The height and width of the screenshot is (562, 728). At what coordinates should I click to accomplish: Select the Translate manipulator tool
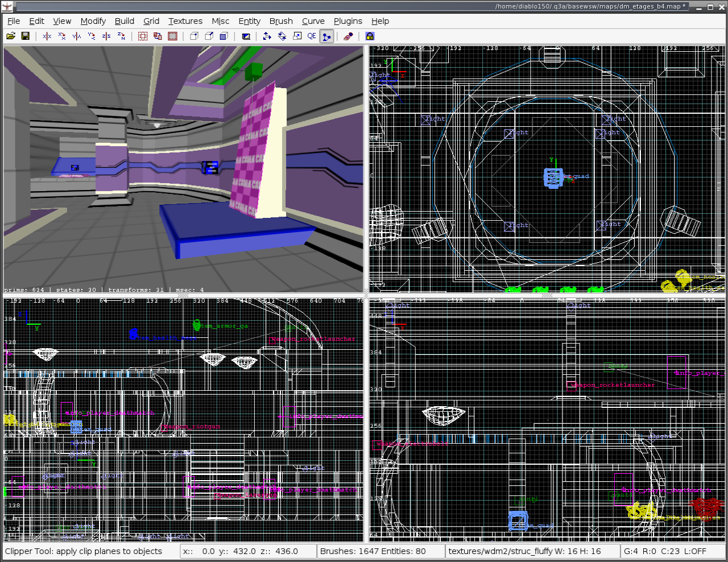tap(267, 36)
